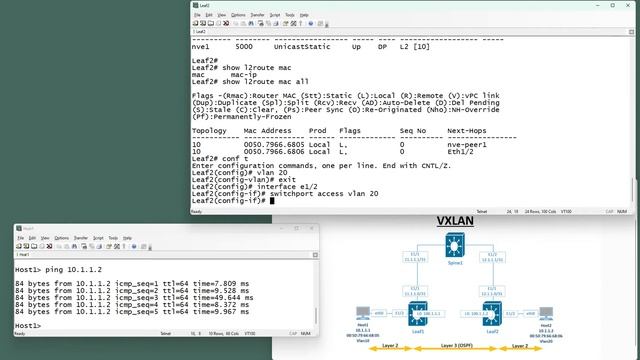Click MAC address 0050.7966.6806 row
640x360 pixels.
click(x=333, y=151)
